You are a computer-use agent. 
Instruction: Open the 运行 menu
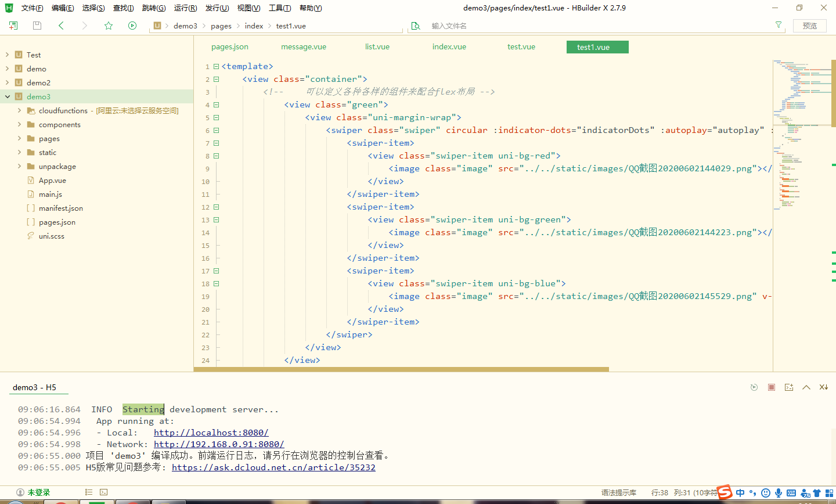pos(185,8)
